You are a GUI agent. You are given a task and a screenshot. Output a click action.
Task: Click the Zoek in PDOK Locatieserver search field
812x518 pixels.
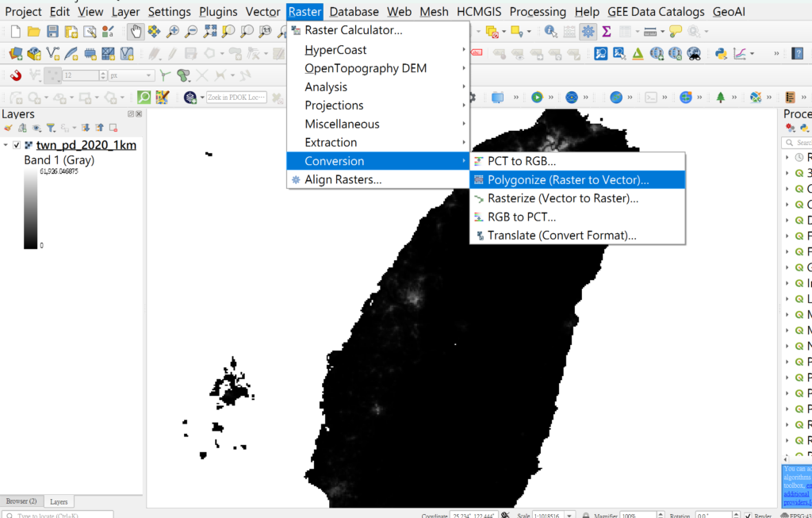pyautogui.click(x=236, y=98)
